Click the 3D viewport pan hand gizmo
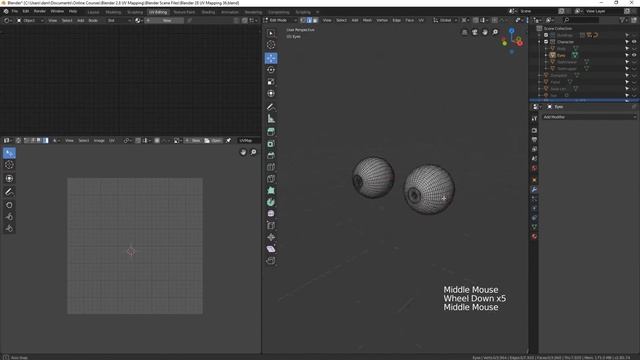The image size is (640, 360). click(485, 32)
